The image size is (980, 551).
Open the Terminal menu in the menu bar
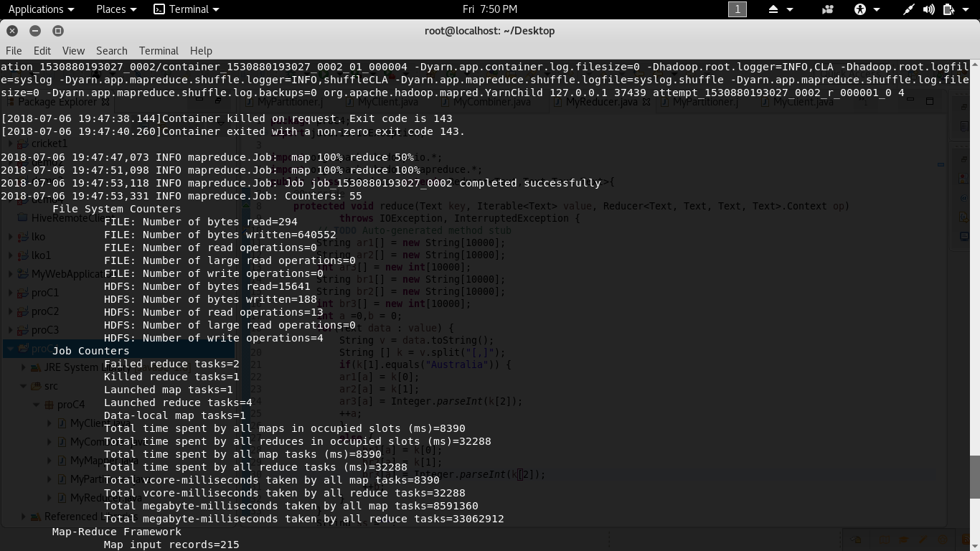pos(159,51)
